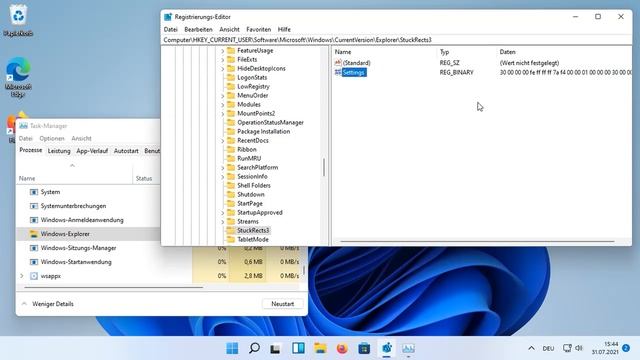The image size is (640, 360).
Task: Select the TabletMode registry key
Action: click(x=253, y=239)
